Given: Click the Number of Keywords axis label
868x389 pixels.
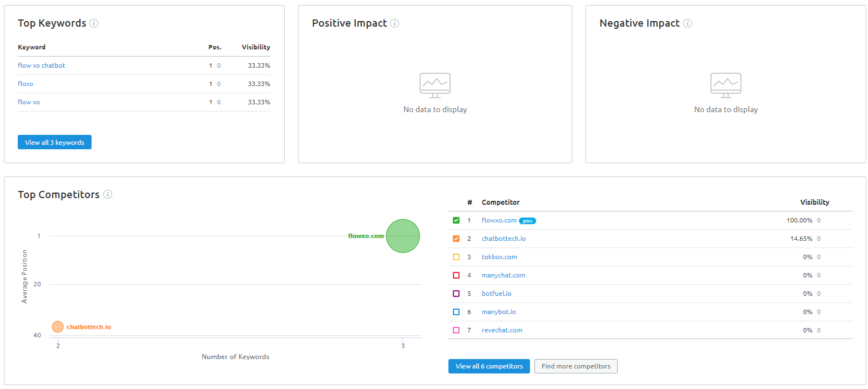Looking at the screenshot, I should click(x=235, y=357).
